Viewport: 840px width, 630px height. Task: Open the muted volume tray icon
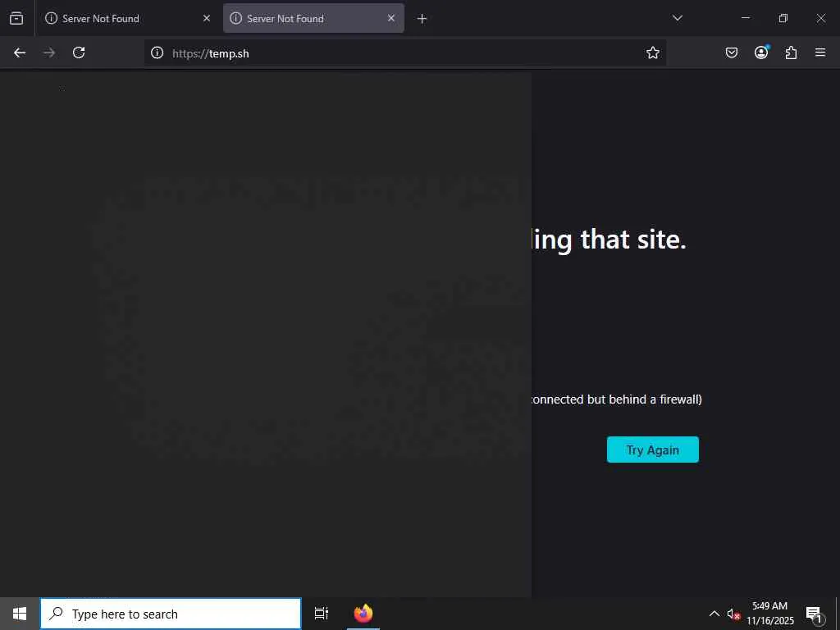[733, 614]
